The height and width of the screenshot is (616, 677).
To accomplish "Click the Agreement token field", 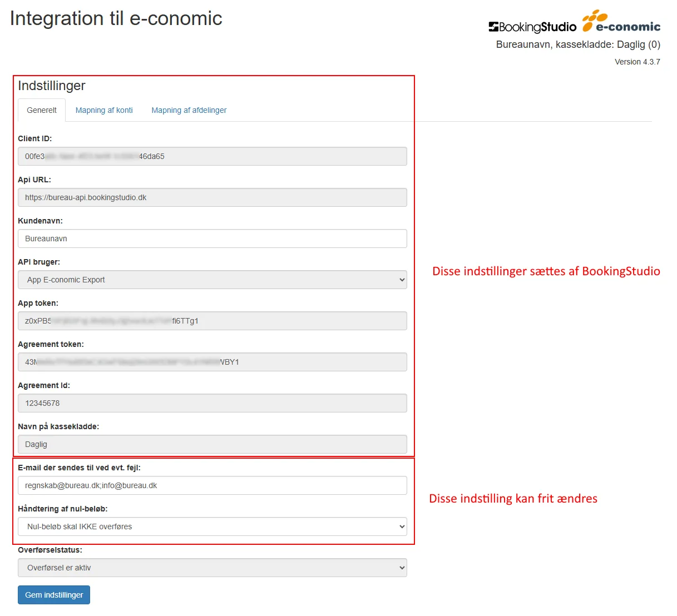I will pyautogui.click(x=212, y=362).
